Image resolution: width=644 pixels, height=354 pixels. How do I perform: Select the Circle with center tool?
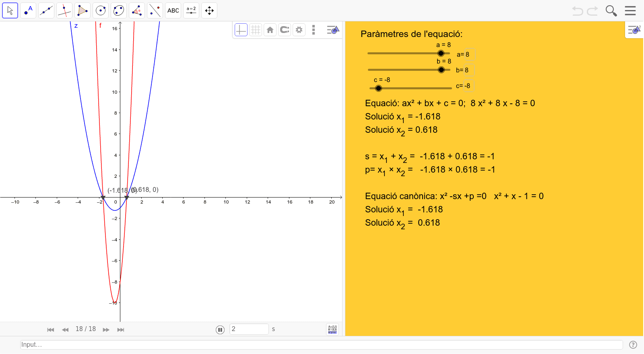(x=101, y=10)
